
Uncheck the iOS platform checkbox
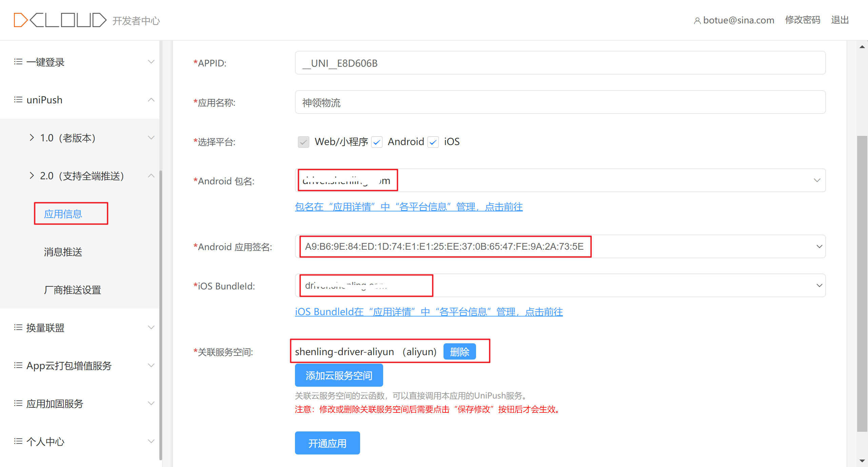pyautogui.click(x=433, y=142)
